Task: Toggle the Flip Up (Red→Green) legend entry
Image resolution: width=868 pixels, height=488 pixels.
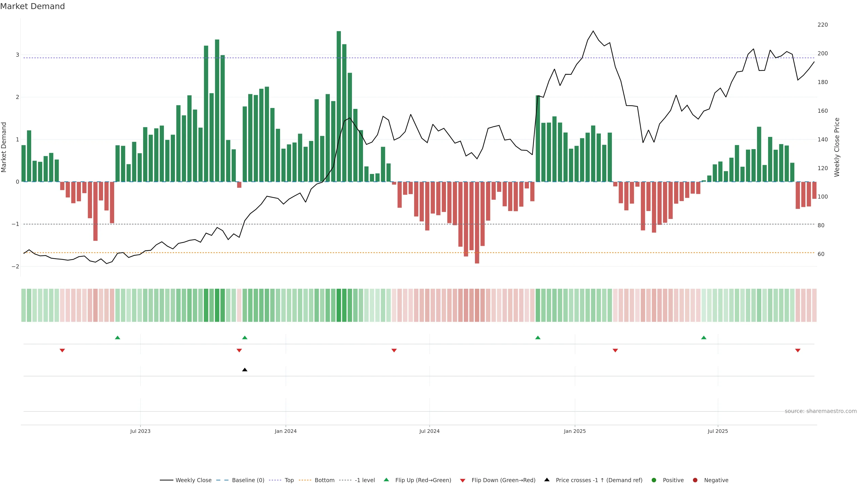Action: [x=423, y=480]
